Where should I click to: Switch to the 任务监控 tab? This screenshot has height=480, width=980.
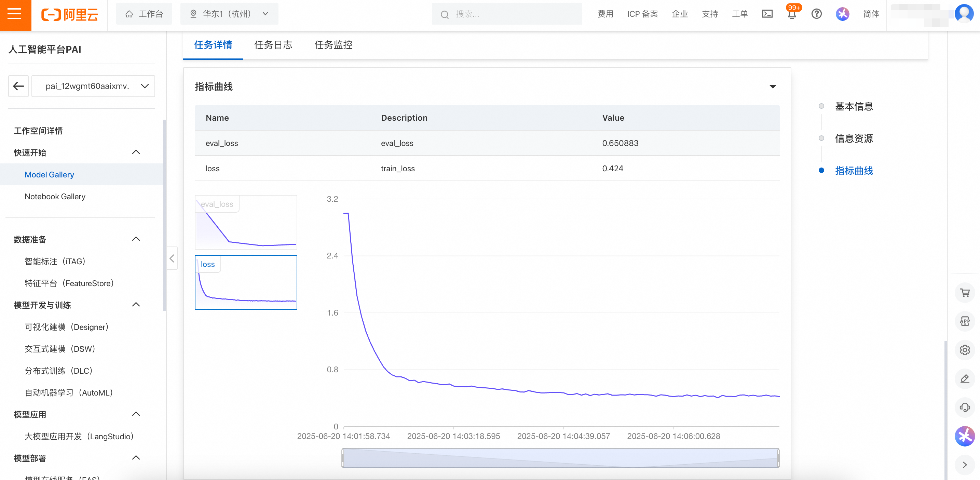click(333, 45)
